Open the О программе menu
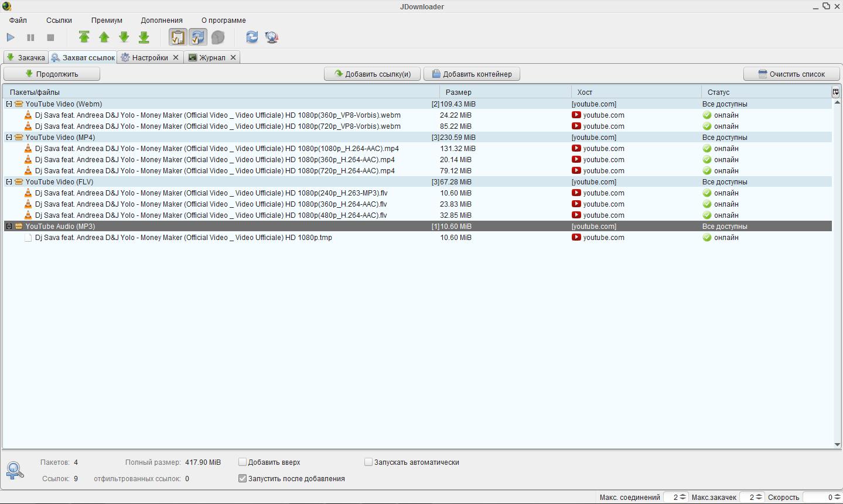Screen dimensions: 843x504 click(224, 20)
